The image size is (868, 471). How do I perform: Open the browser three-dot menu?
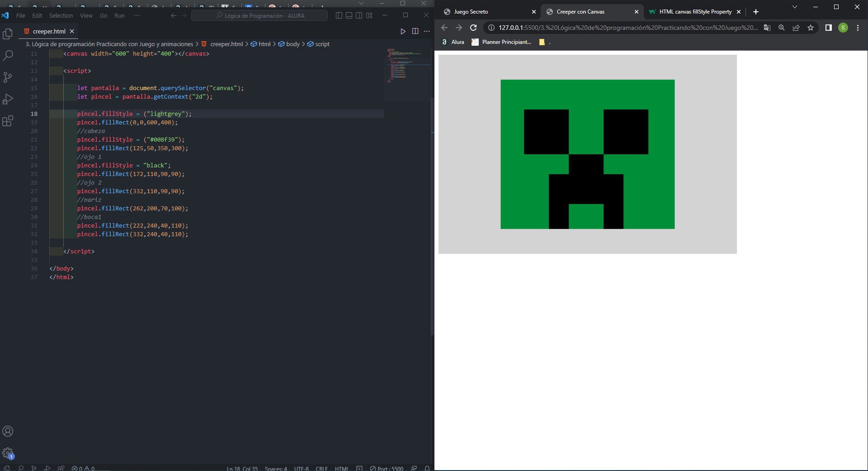[x=858, y=28]
